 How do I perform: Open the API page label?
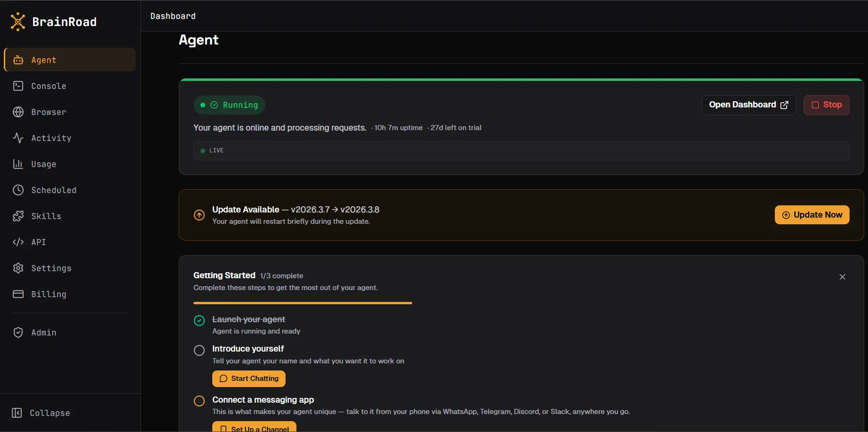39,242
